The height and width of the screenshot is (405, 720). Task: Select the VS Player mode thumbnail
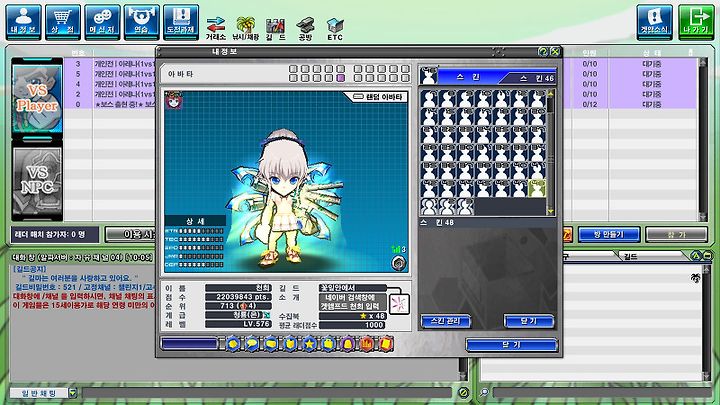(37, 98)
